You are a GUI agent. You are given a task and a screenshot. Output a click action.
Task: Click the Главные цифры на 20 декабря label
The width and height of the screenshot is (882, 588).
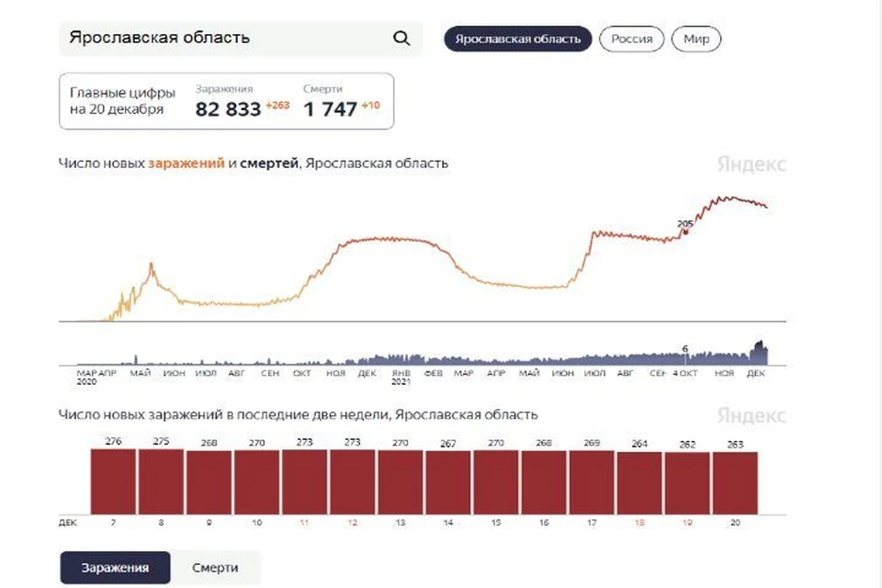122,101
